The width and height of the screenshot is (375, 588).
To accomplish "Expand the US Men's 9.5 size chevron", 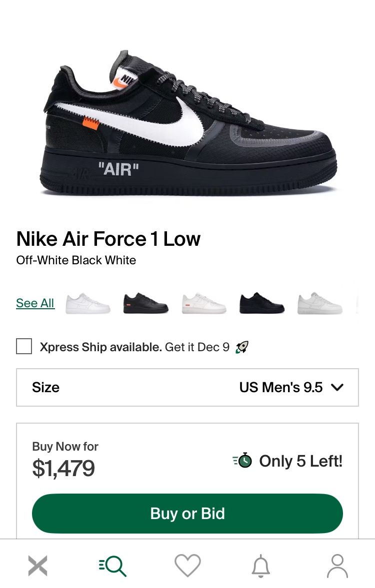I will coord(337,387).
